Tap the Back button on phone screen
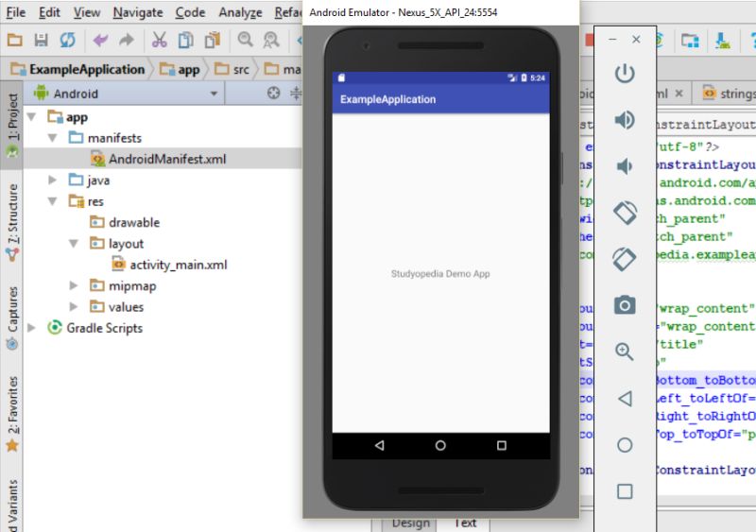Screen dimensions: 756x532 [x=380, y=445]
